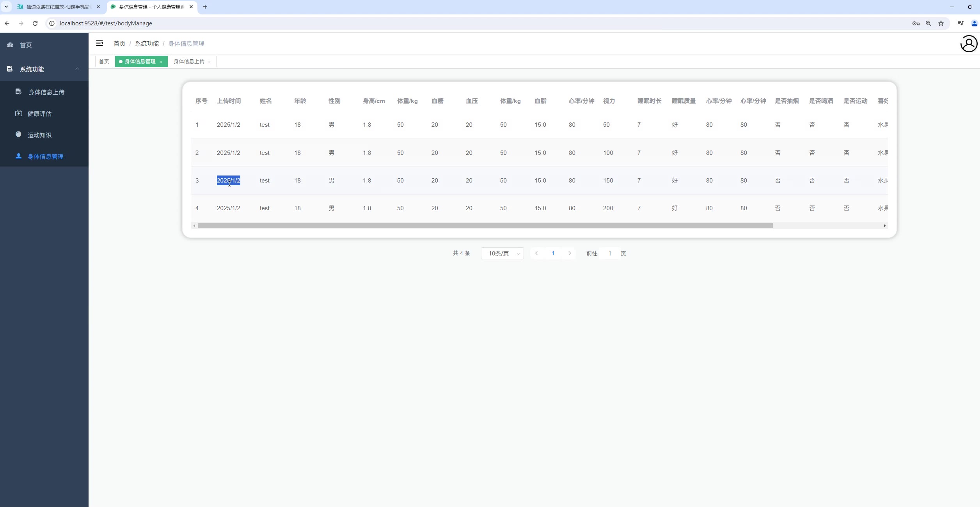Click the dashboard icon beside 首页
The image size is (980, 507).
10,45
